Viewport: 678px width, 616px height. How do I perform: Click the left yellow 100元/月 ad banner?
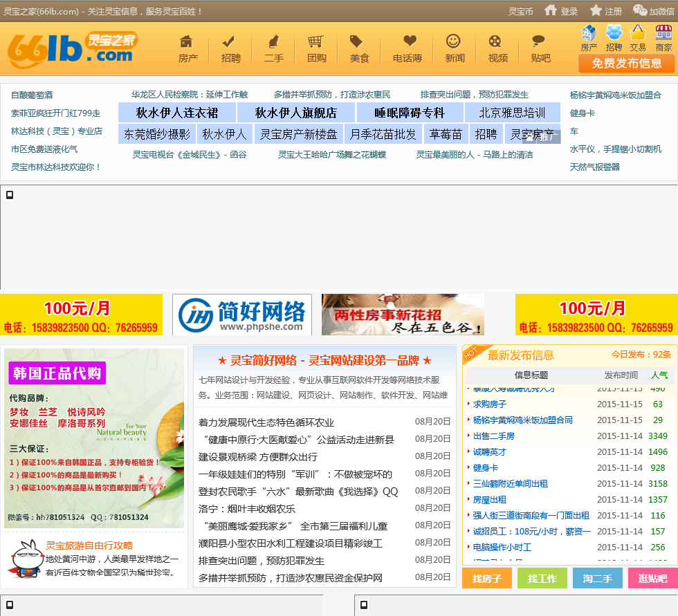point(82,315)
